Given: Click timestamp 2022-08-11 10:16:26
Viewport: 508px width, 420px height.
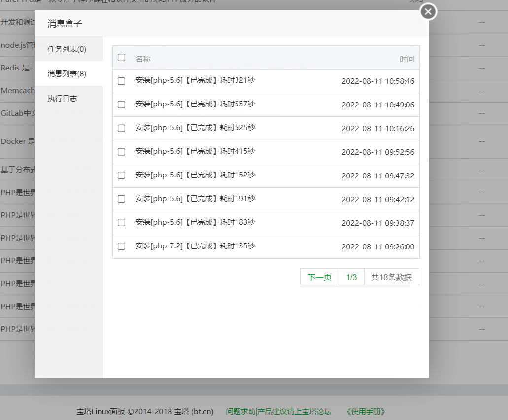Looking at the screenshot, I should point(378,128).
